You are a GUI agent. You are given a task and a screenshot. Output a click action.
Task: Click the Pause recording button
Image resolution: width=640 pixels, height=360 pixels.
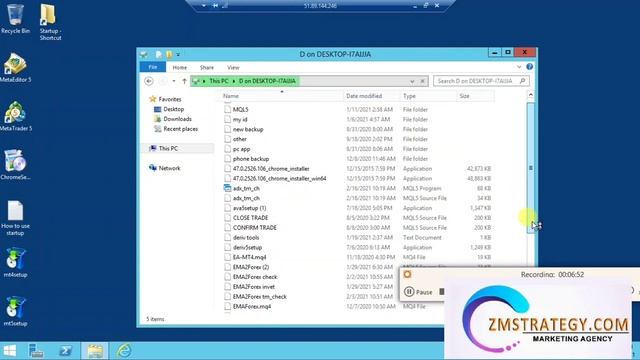[418, 292]
